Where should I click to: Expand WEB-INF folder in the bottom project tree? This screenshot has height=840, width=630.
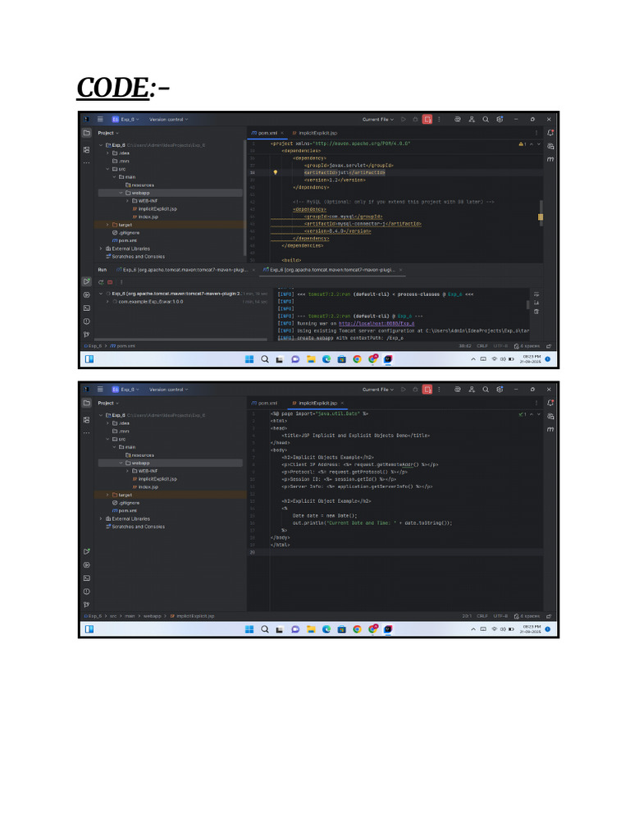(127, 471)
